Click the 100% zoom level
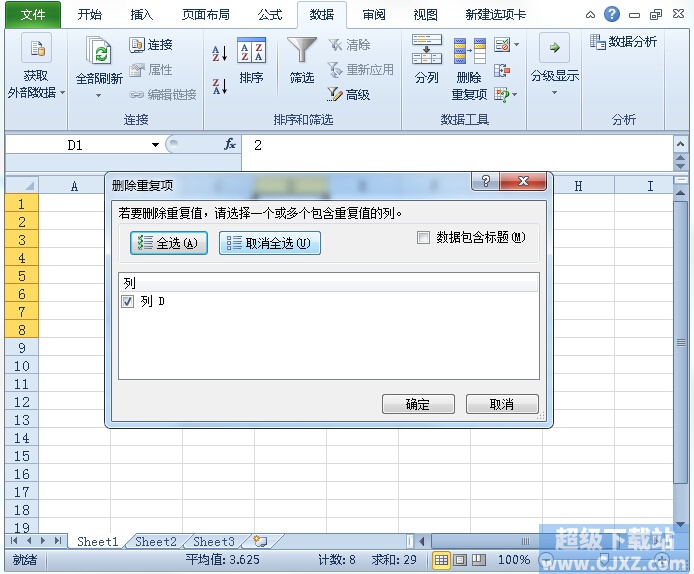Image resolution: width=694 pixels, height=574 pixels. coord(514,560)
